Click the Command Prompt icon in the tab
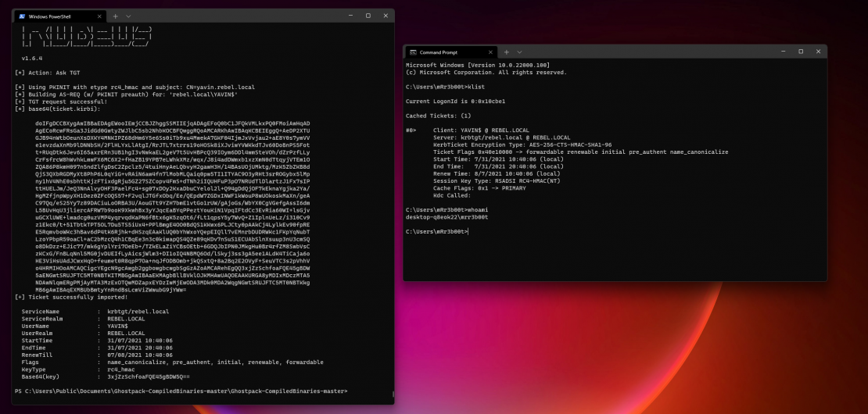 click(x=413, y=52)
